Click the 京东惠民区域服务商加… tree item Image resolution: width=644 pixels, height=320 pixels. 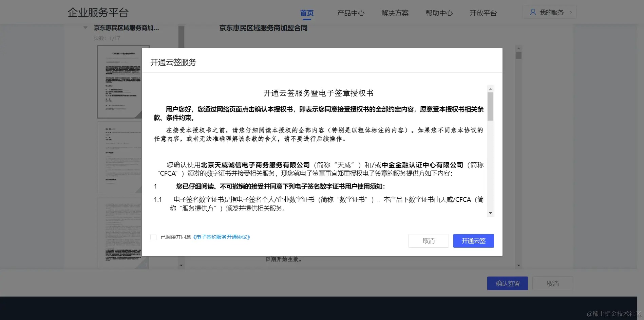coord(126,28)
